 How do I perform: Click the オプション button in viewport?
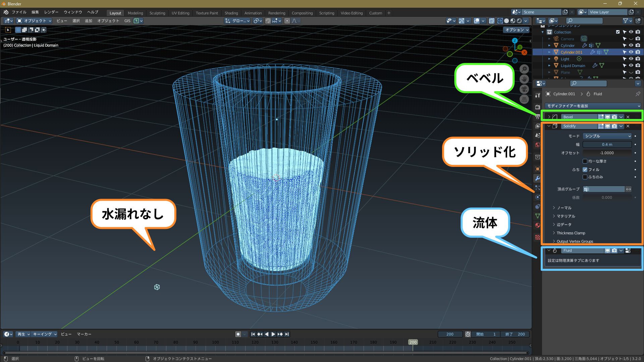(516, 30)
